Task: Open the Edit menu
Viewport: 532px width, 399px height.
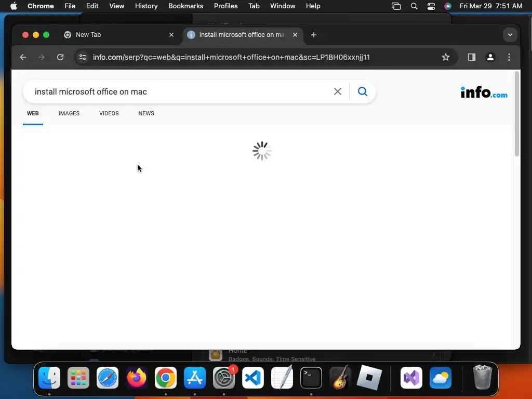Action: coord(92,6)
